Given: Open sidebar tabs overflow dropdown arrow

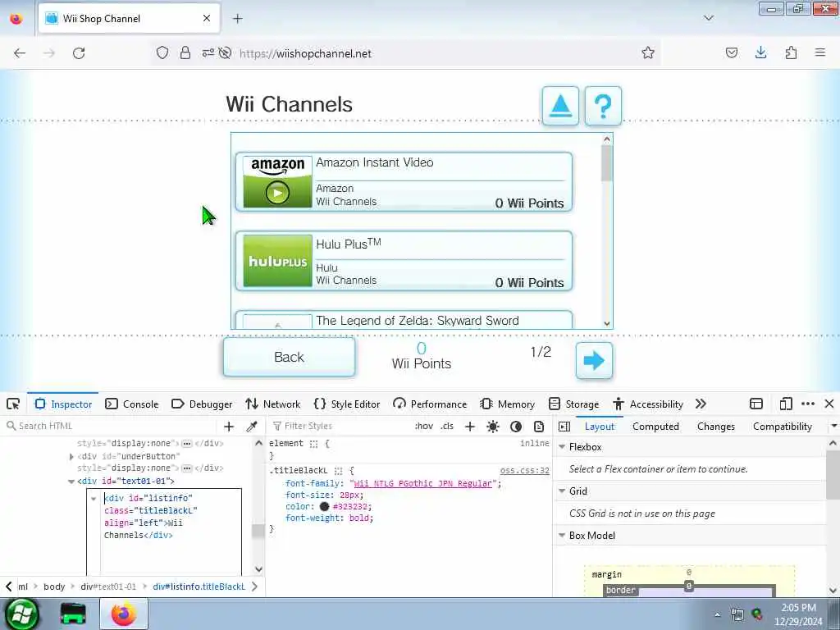Looking at the screenshot, I should point(833,427).
